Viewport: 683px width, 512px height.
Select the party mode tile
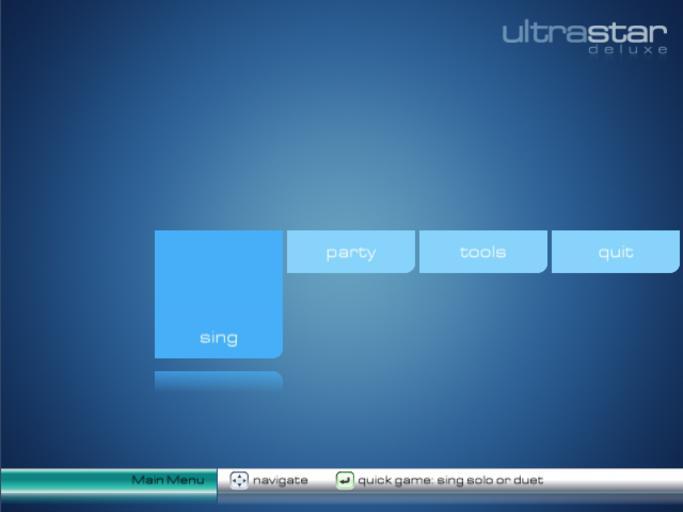pyautogui.click(x=350, y=252)
